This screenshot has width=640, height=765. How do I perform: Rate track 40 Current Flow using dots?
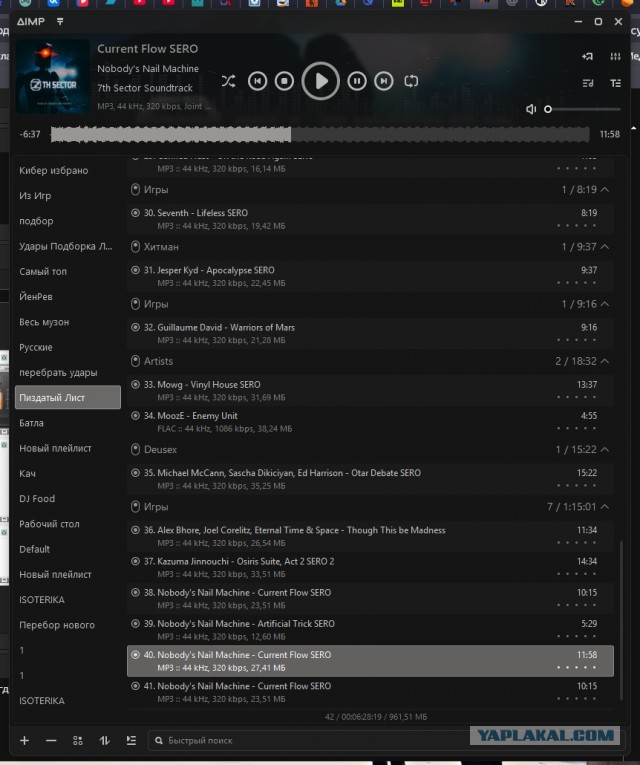click(x=576, y=667)
